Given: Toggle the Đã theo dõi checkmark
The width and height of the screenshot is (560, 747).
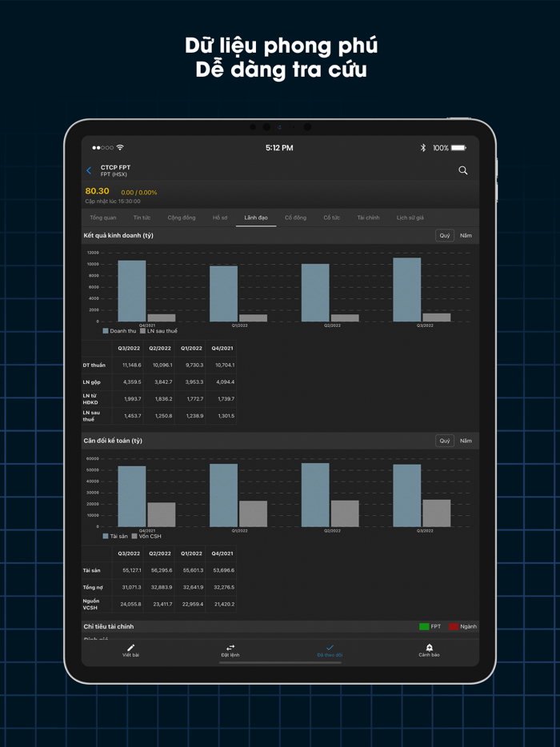Looking at the screenshot, I should (x=330, y=648).
